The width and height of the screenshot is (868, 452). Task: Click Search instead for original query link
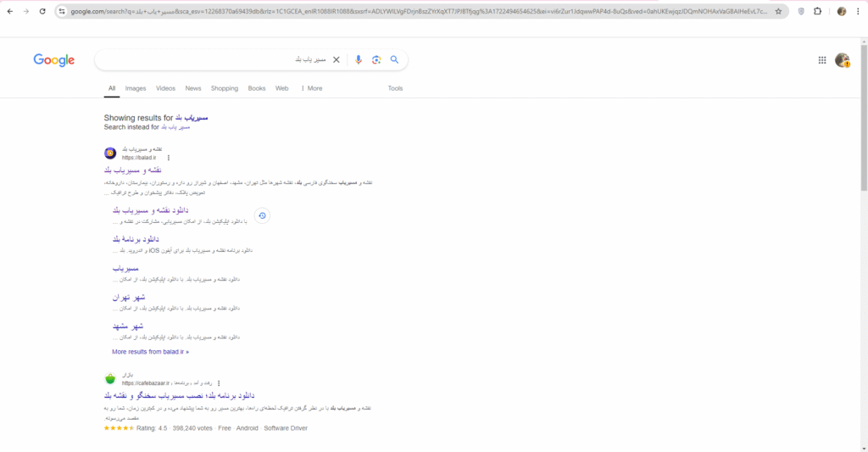175,127
